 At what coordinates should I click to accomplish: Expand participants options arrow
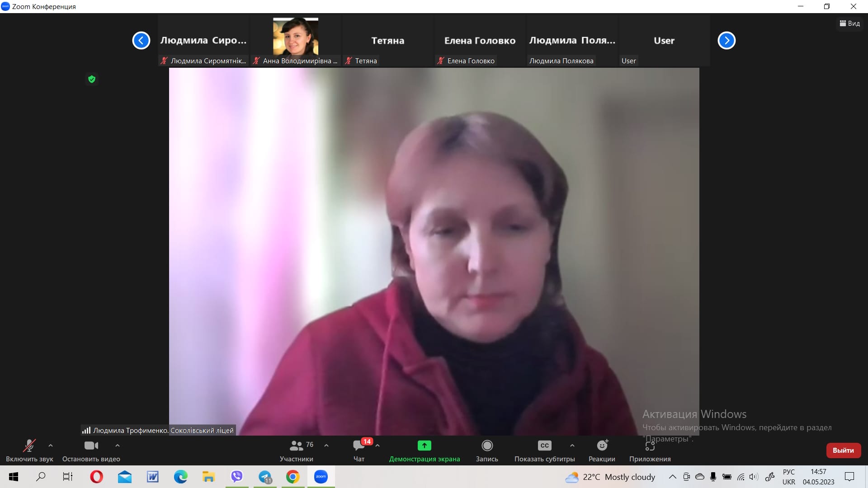pos(326,446)
